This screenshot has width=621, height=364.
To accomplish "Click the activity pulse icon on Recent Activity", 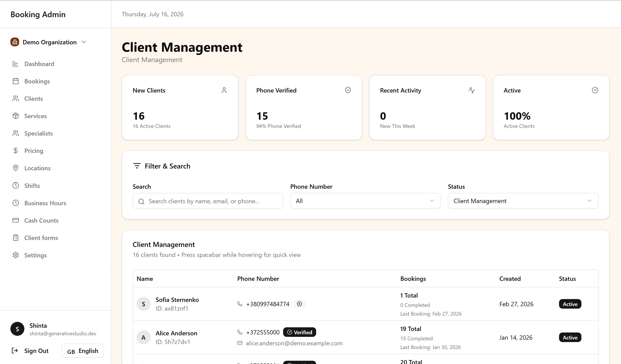I will pyautogui.click(x=471, y=90).
